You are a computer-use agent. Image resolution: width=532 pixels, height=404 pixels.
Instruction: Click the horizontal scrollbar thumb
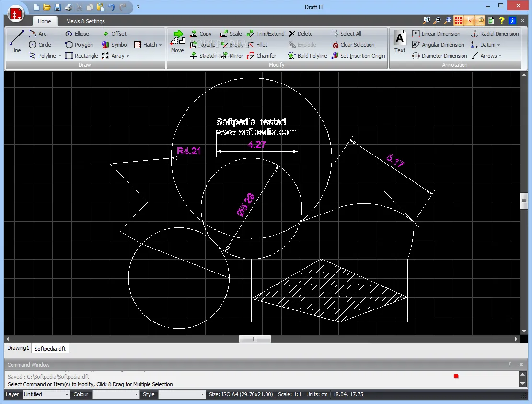254,339
